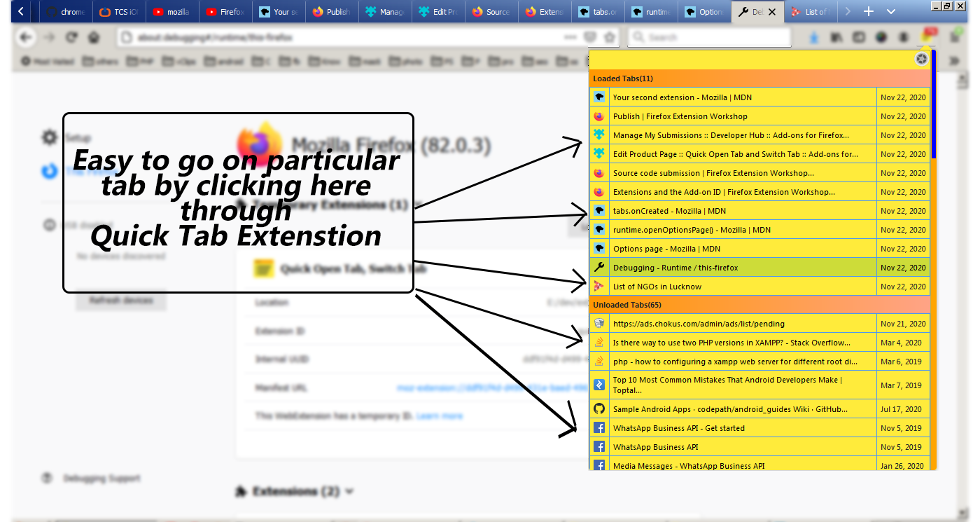Image resolution: width=980 pixels, height=522 pixels.
Task: Show more bookmarks toolbar items chevron
Action: click(x=954, y=61)
